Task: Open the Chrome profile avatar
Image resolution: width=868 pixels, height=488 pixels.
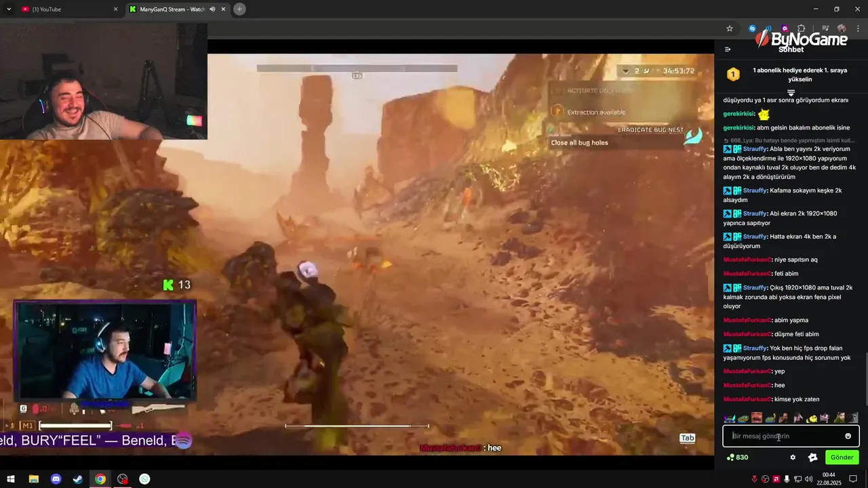Action: 842,28
